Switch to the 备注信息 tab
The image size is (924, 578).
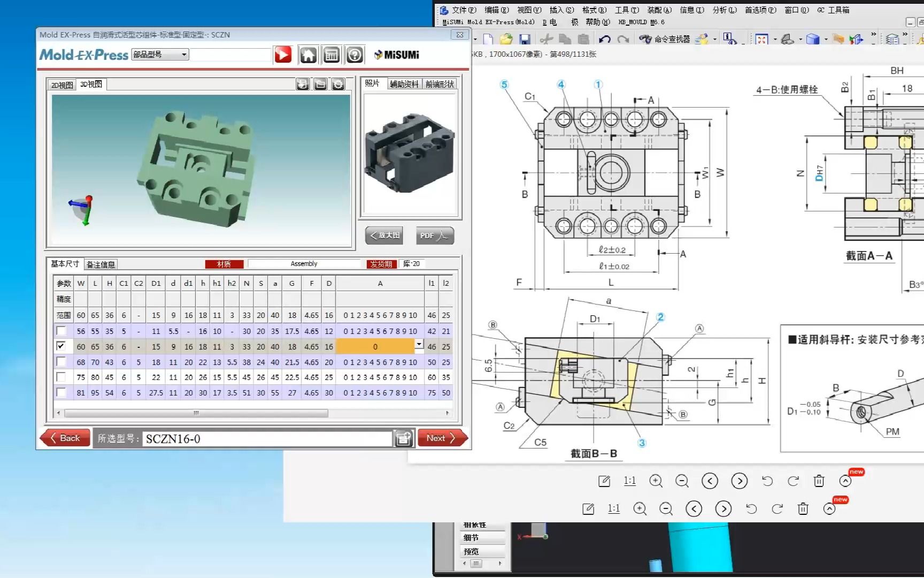[x=101, y=264]
